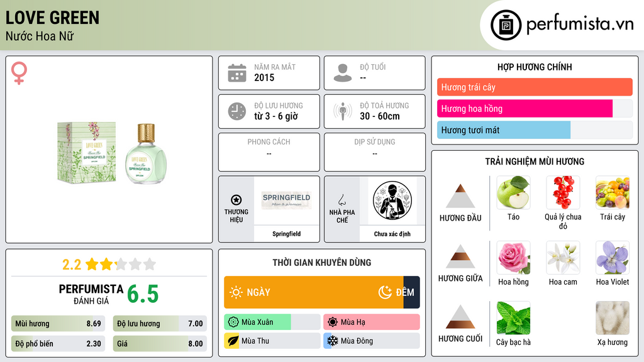
Task: Click the LOVE GREEN product title
Action: coord(52,18)
